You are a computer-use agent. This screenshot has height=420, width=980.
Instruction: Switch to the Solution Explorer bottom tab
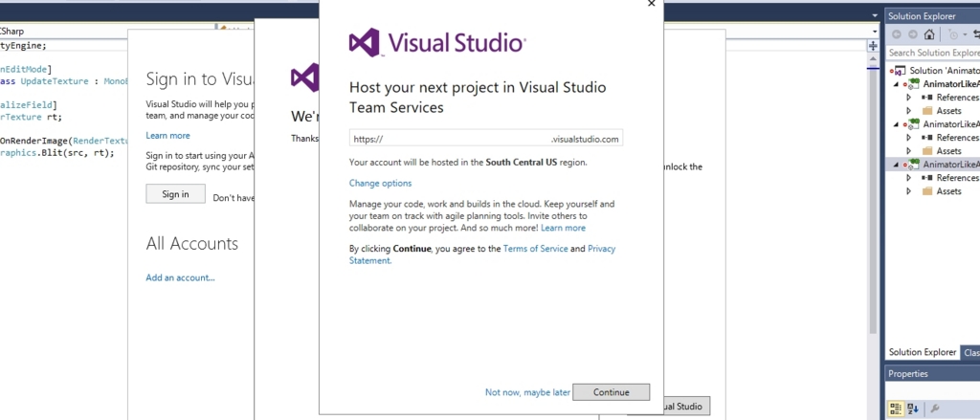(x=922, y=352)
